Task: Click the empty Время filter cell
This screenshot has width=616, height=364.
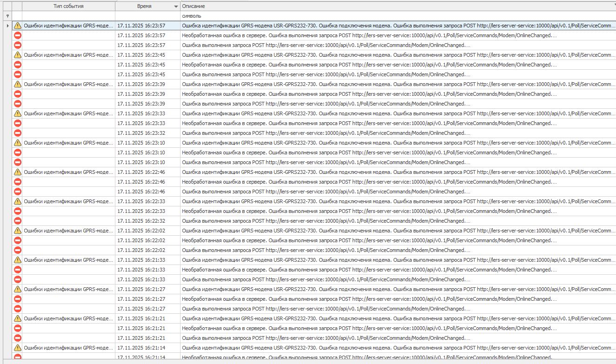Action: (x=147, y=16)
